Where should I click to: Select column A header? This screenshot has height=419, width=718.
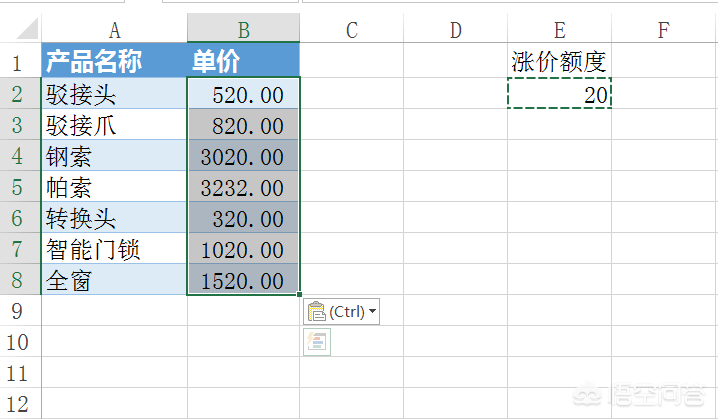click(114, 29)
